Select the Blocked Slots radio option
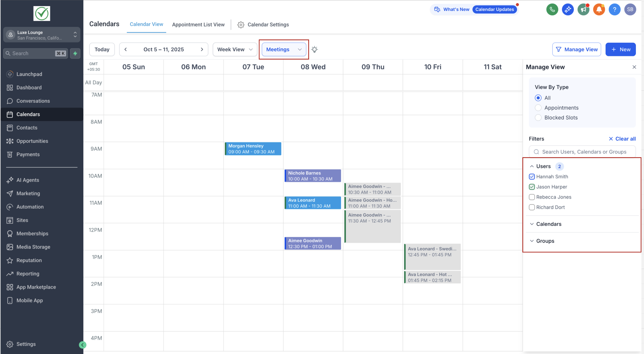 point(538,117)
